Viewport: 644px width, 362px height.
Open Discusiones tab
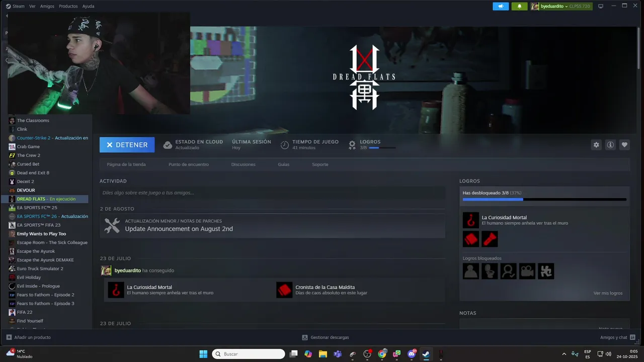243,164
